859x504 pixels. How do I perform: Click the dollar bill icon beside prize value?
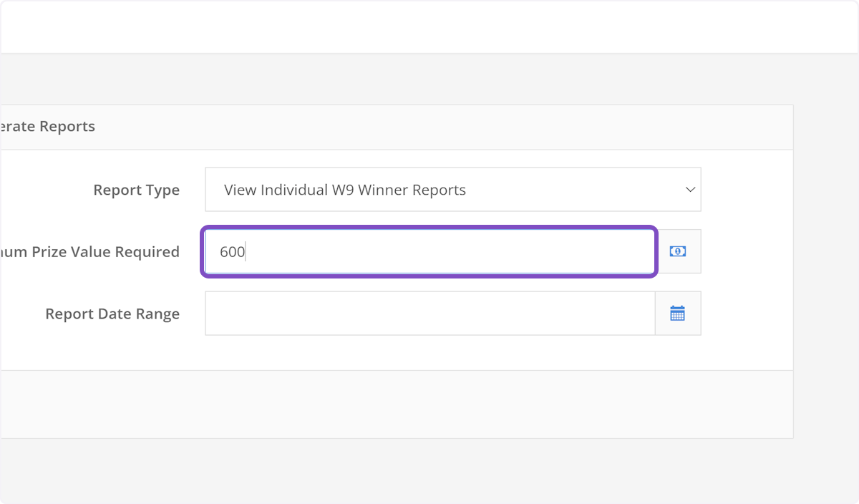pos(678,251)
